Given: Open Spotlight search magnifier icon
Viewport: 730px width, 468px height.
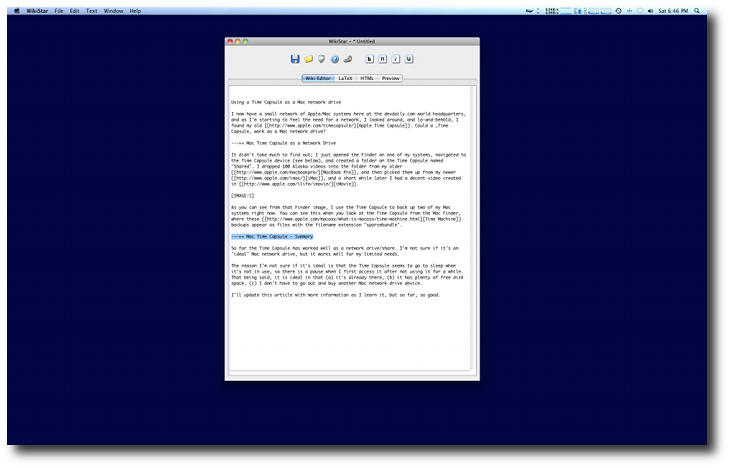Looking at the screenshot, I should click(x=697, y=11).
